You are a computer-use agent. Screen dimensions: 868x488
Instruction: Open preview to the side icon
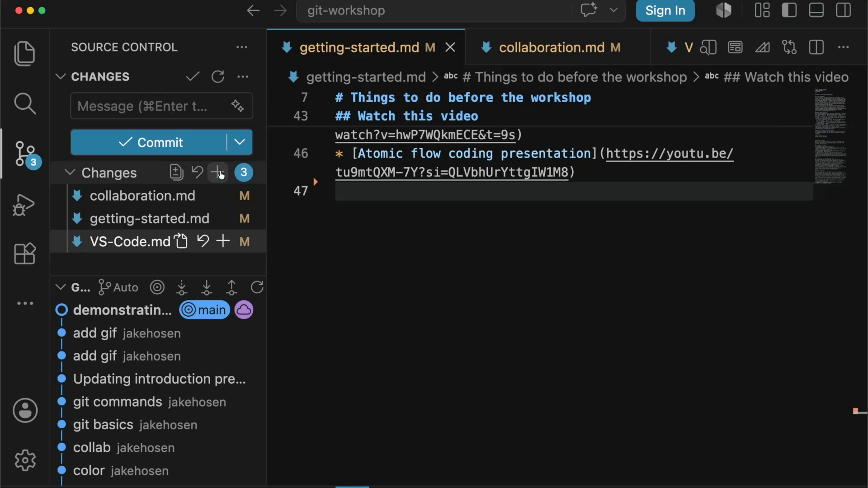tap(708, 47)
